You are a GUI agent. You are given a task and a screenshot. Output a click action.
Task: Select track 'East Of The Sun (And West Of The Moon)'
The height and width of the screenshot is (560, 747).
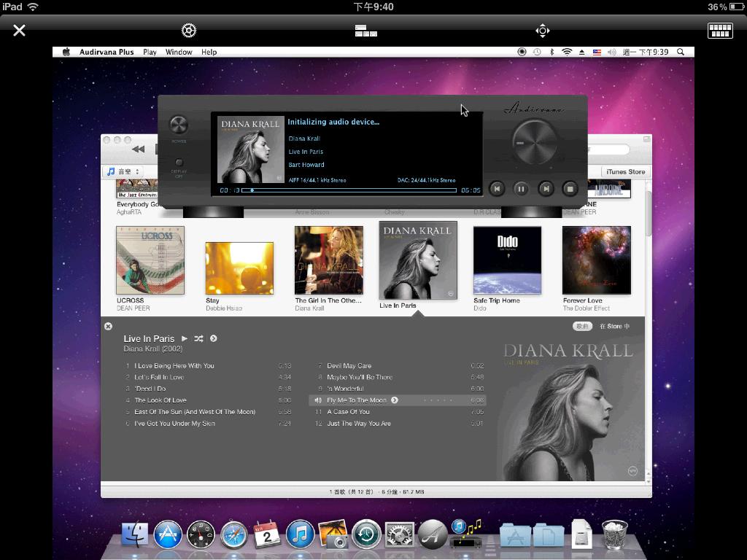(x=208, y=412)
